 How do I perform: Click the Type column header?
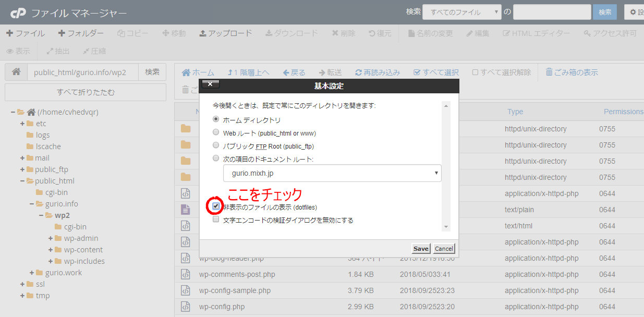515,112
